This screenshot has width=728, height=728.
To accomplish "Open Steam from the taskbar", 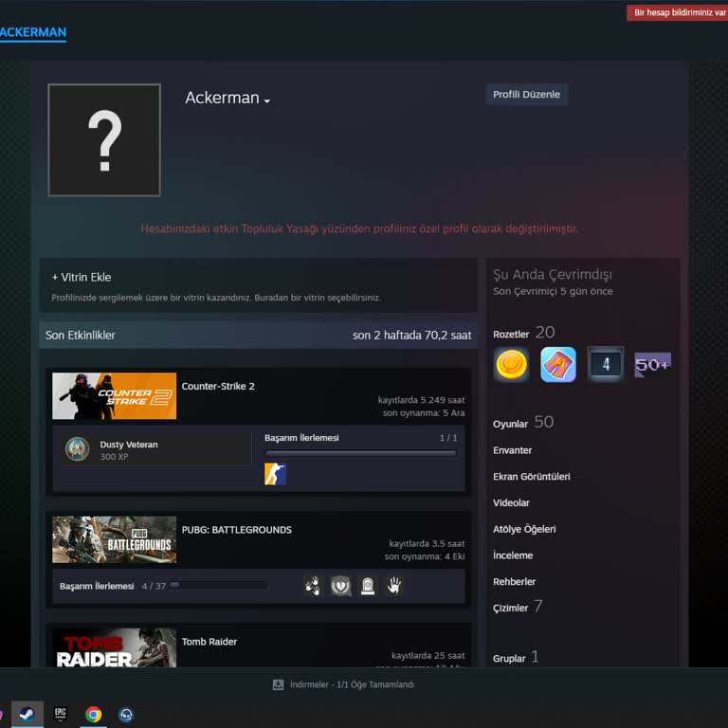I will (x=27, y=714).
